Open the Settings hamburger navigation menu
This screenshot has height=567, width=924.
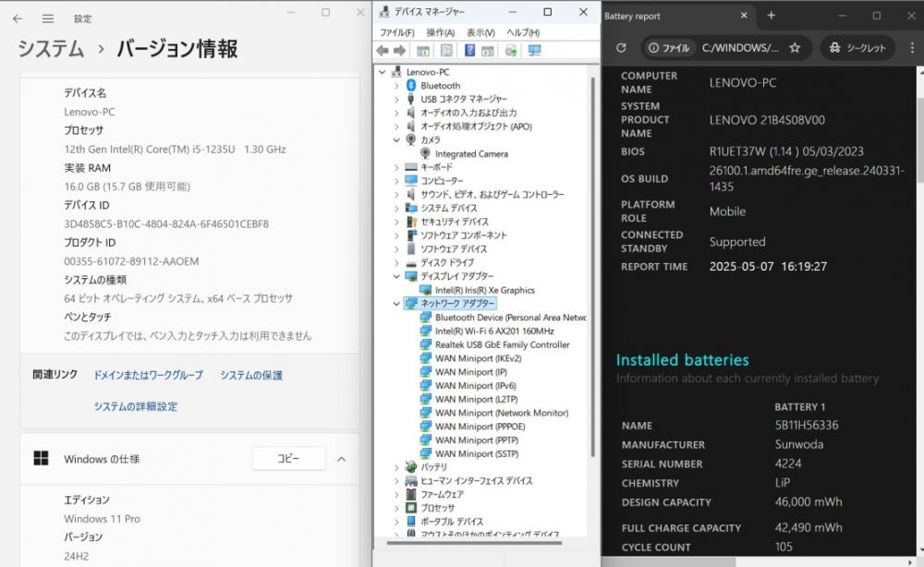coord(48,18)
